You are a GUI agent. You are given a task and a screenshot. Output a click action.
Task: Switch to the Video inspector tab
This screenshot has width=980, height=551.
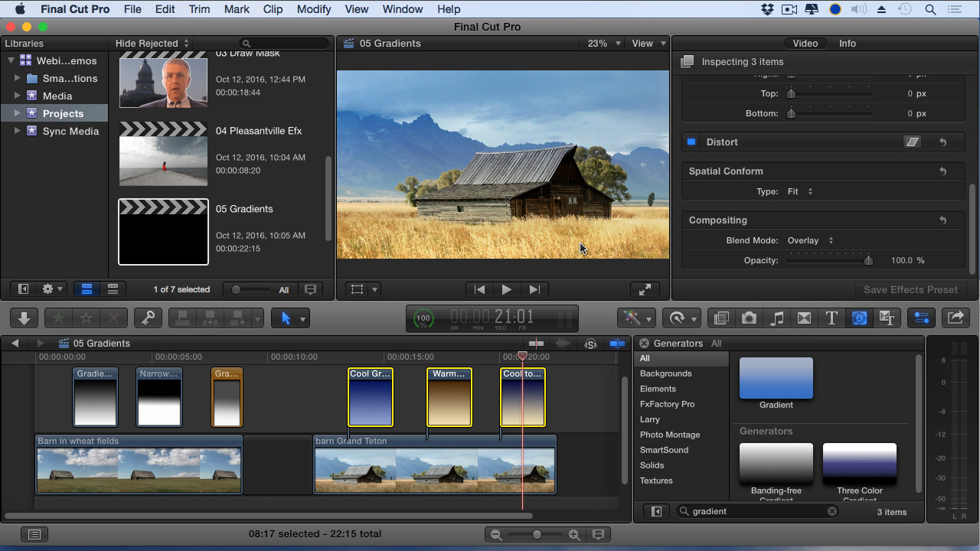[x=805, y=44]
